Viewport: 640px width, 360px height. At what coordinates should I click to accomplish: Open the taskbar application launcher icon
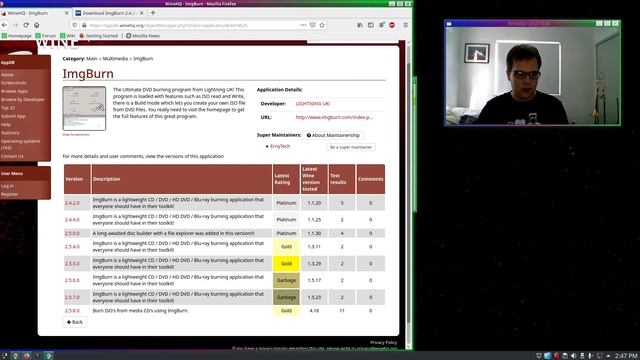pyautogui.click(x=4, y=356)
